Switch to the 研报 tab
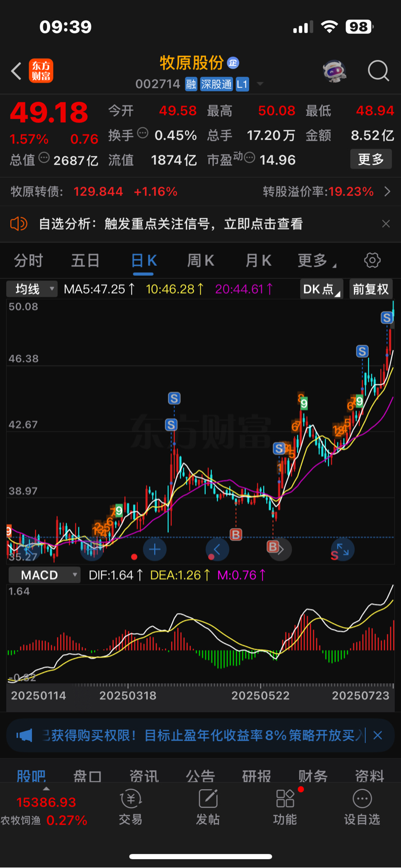The width and height of the screenshot is (401, 868). tap(256, 776)
